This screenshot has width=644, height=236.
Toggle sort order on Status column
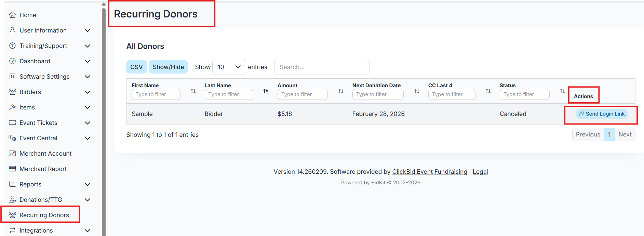click(562, 91)
